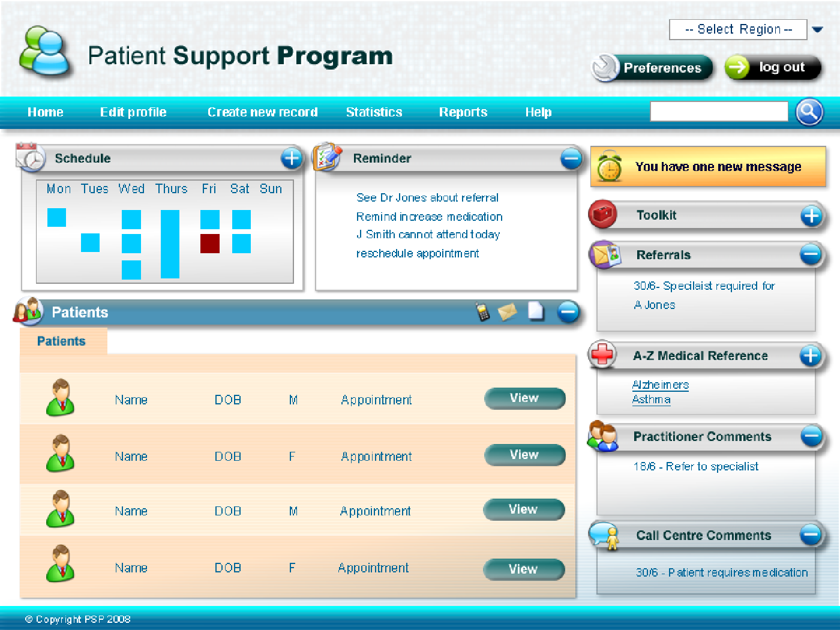
Task: Click 'Name' in the third patient row
Action: [x=131, y=511]
